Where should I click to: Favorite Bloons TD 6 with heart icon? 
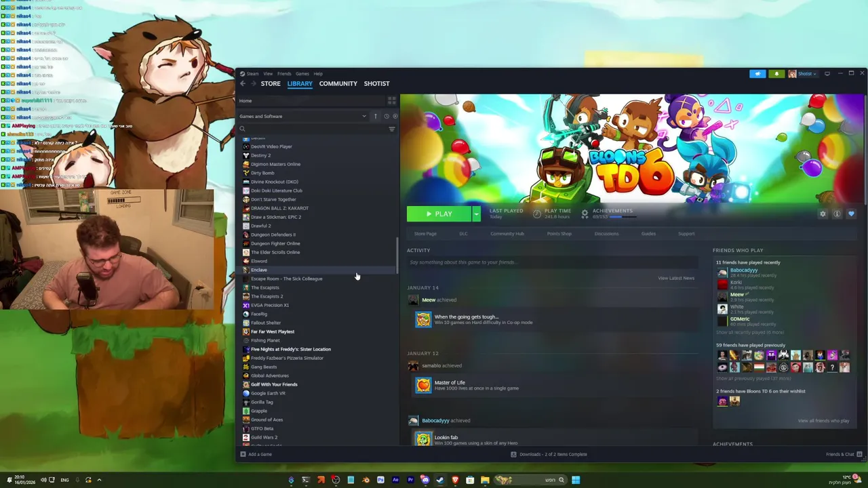pyautogui.click(x=851, y=213)
